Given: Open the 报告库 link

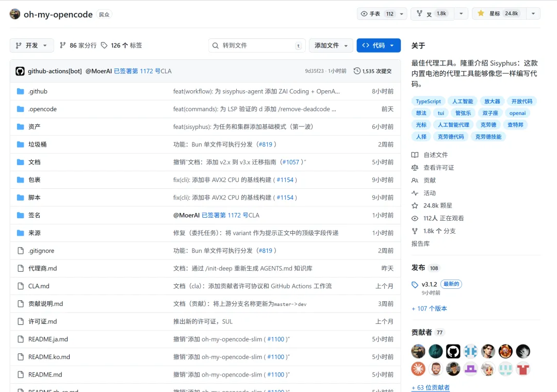Looking at the screenshot, I should 421,244.
